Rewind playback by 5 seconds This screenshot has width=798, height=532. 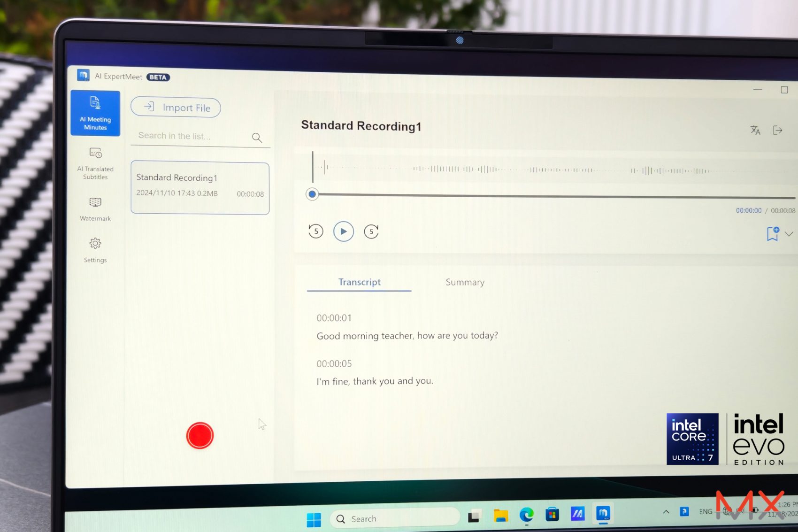pos(316,231)
